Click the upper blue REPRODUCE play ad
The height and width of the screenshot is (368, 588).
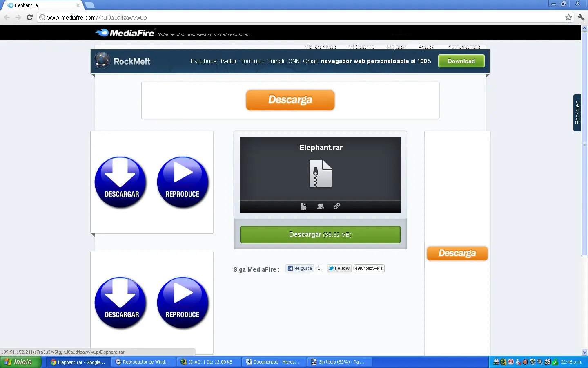(x=183, y=182)
